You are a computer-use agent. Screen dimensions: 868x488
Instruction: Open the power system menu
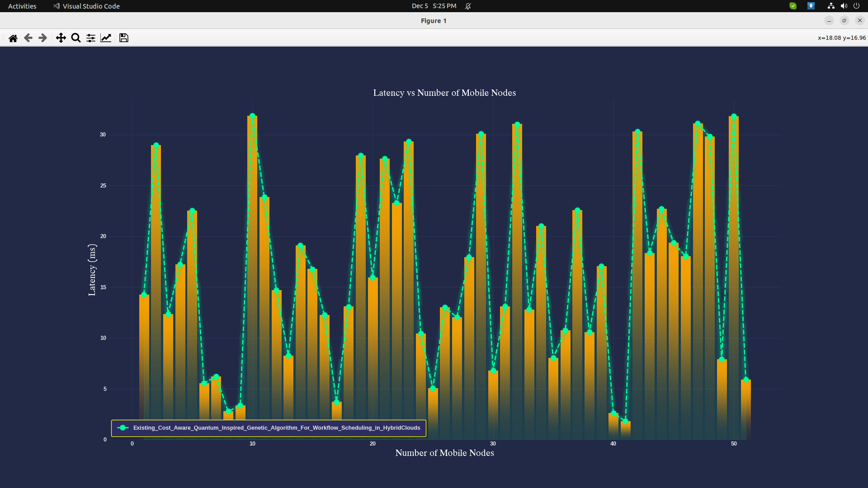pyautogui.click(x=856, y=6)
